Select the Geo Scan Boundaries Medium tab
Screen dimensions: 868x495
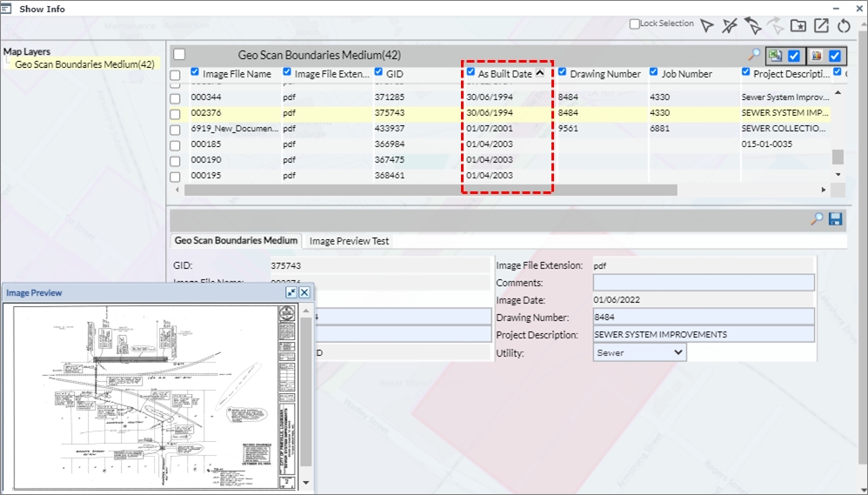pos(236,241)
